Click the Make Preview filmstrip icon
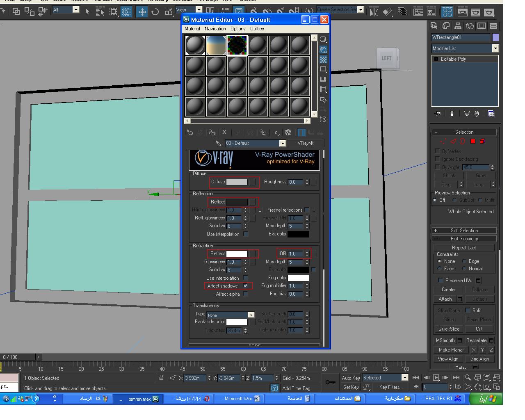The height and width of the screenshot is (420, 525). (x=323, y=89)
